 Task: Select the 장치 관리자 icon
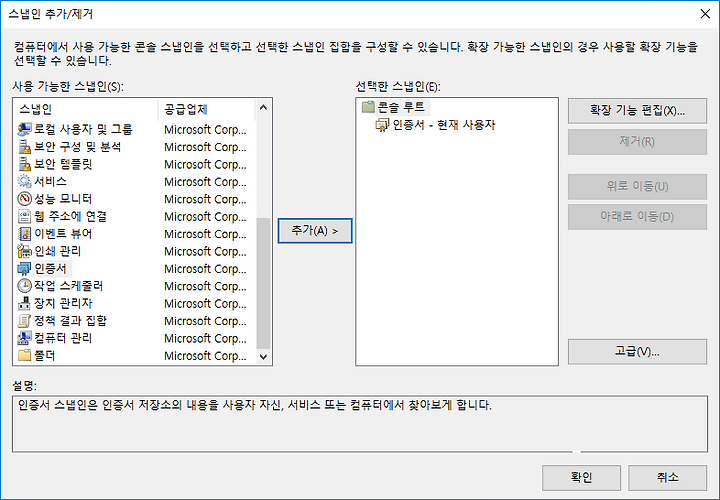(24, 303)
